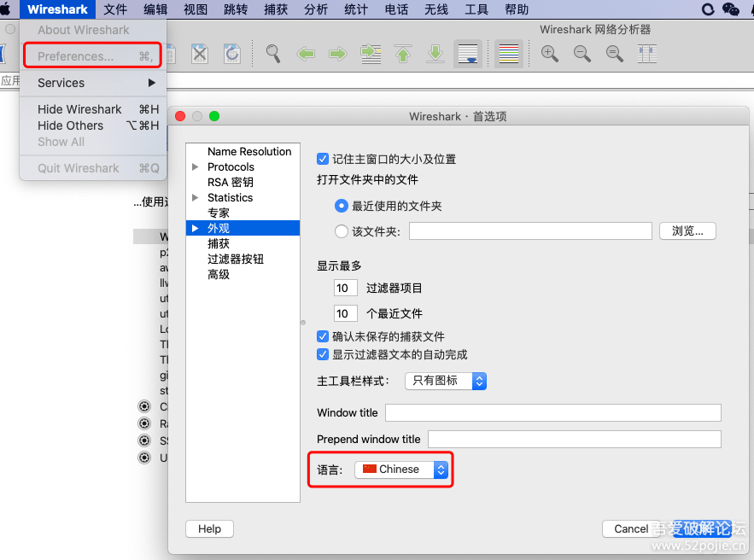
Task: Jump to last packet icon
Action: tap(435, 54)
